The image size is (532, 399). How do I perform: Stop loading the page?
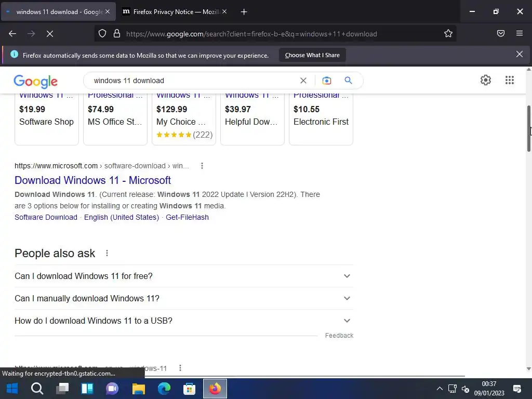pos(50,34)
